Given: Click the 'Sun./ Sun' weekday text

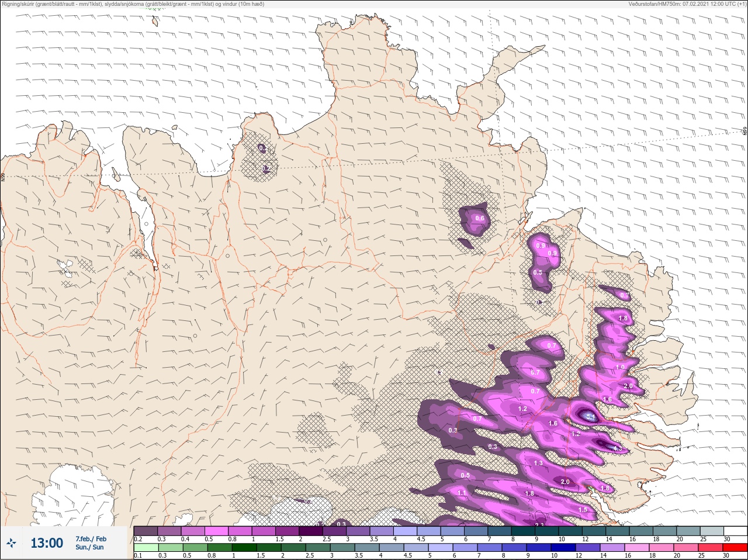Looking at the screenshot, I should 89,547.
